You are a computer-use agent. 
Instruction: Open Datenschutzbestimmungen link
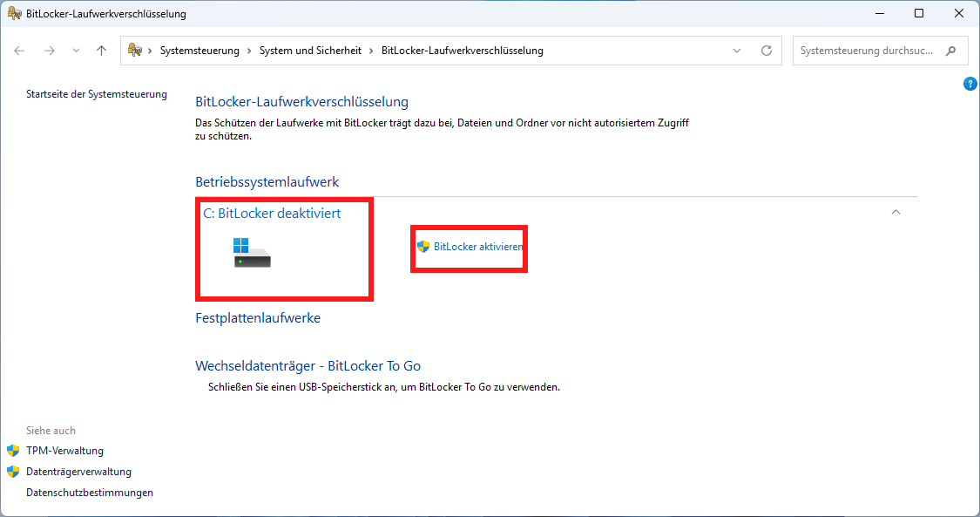click(90, 493)
